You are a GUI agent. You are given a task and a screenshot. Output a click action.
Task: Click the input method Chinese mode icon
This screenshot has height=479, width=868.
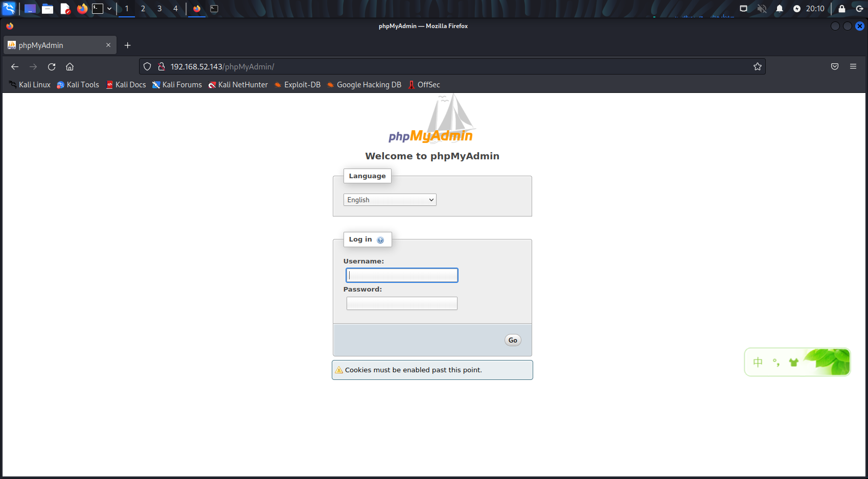758,362
